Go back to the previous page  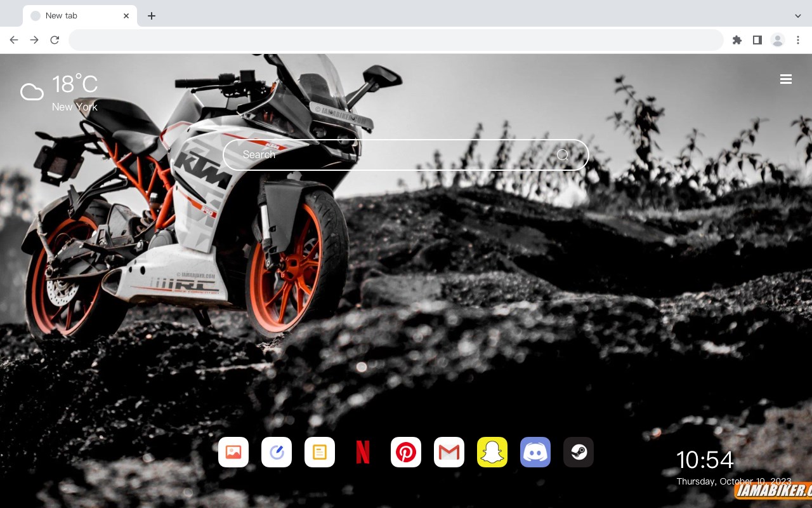tap(14, 40)
